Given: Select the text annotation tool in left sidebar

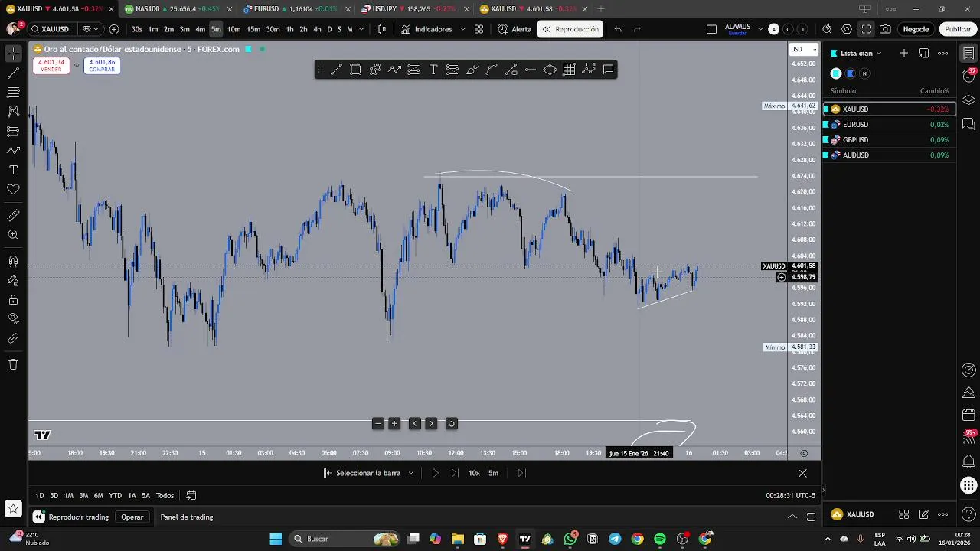Looking at the screenshot, I should pyautogui.click(x=13, y=170).
